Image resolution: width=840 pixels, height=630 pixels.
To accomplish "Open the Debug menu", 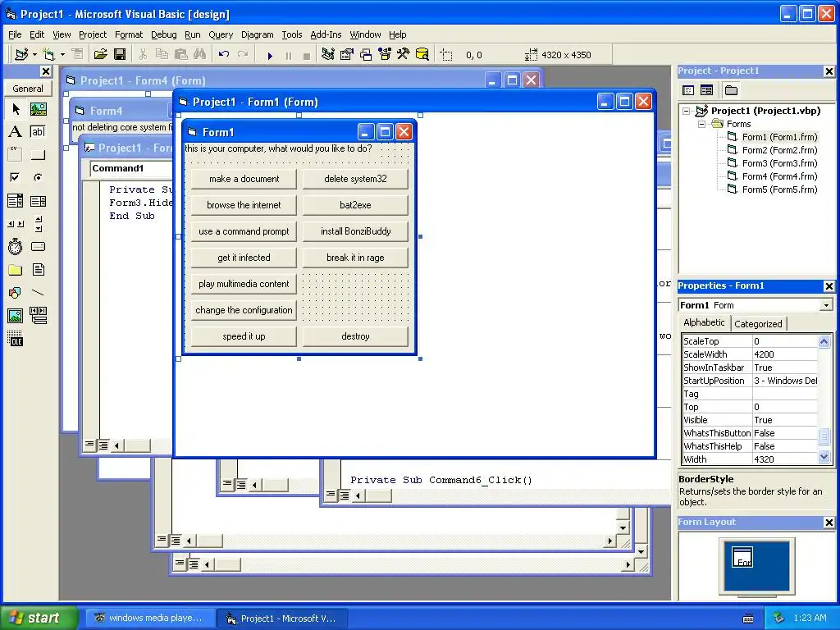I will 163,34.
